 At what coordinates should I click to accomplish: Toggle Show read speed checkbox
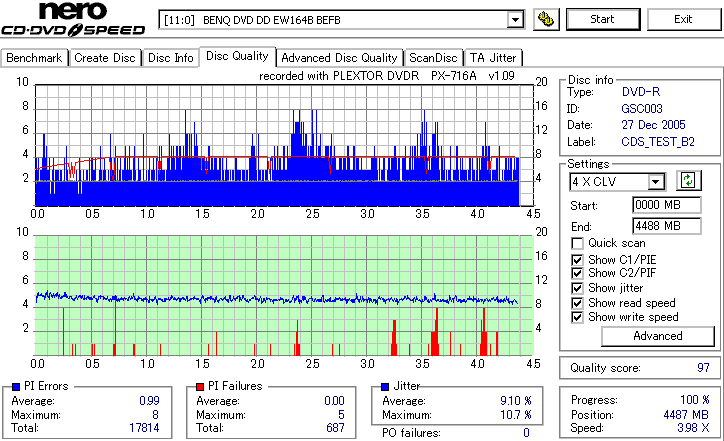coord(577,303)
